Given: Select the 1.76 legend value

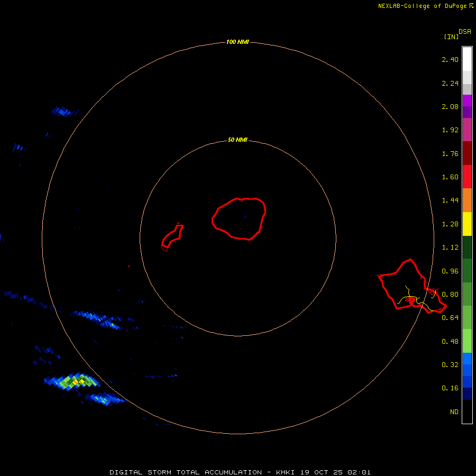Looking at the screenshot, I should (x=450, y=153).
